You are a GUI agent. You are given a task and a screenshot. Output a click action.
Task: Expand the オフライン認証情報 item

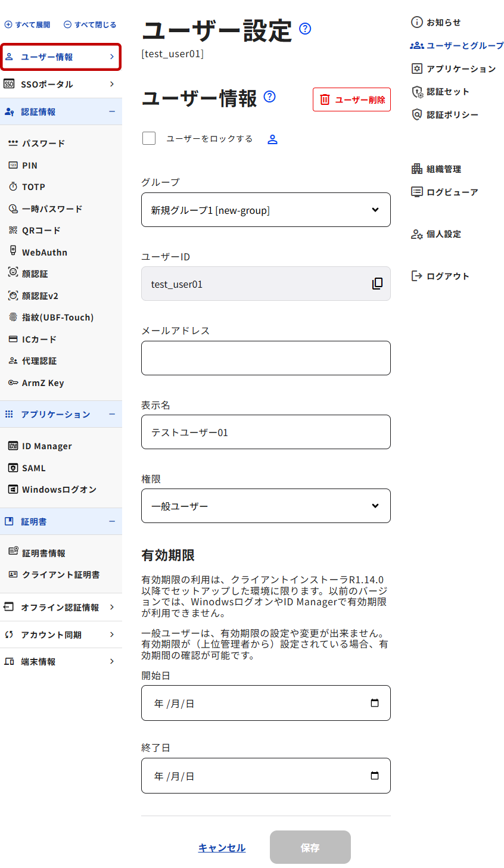[112, 607]
